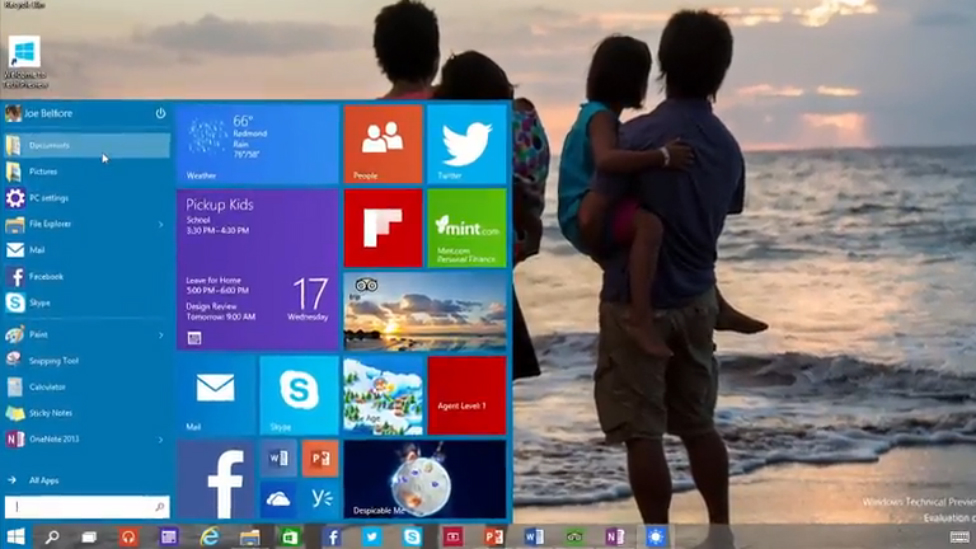This screenshot has width=976, height=549.
Task: Open the small Word tile
Action: 278,459
